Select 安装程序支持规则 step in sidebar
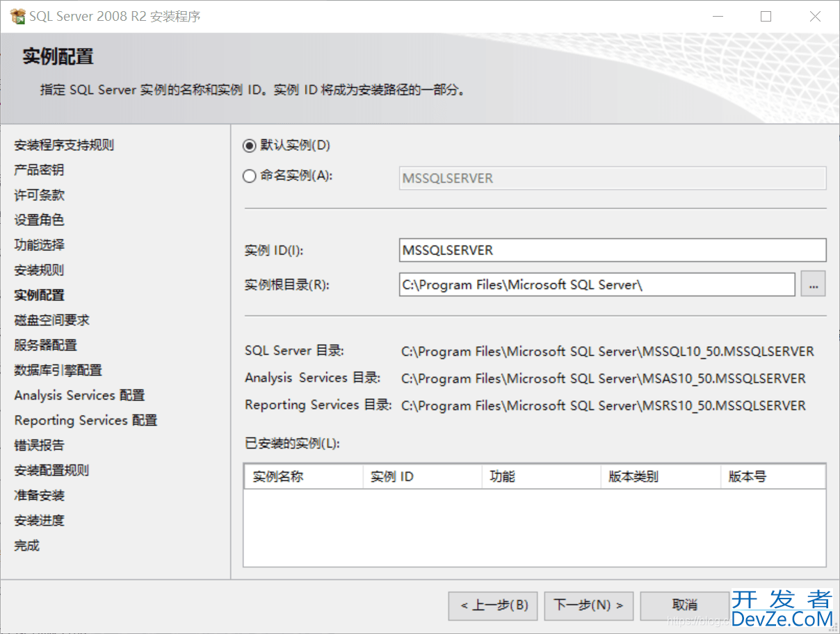Screen dimensions: 840x634 click(x=64, y=145)
